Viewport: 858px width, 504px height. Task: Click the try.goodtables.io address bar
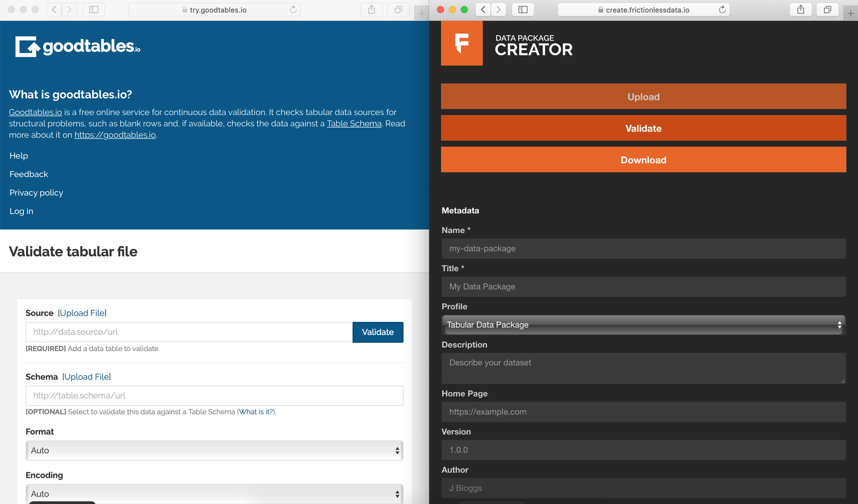[214, 10]
